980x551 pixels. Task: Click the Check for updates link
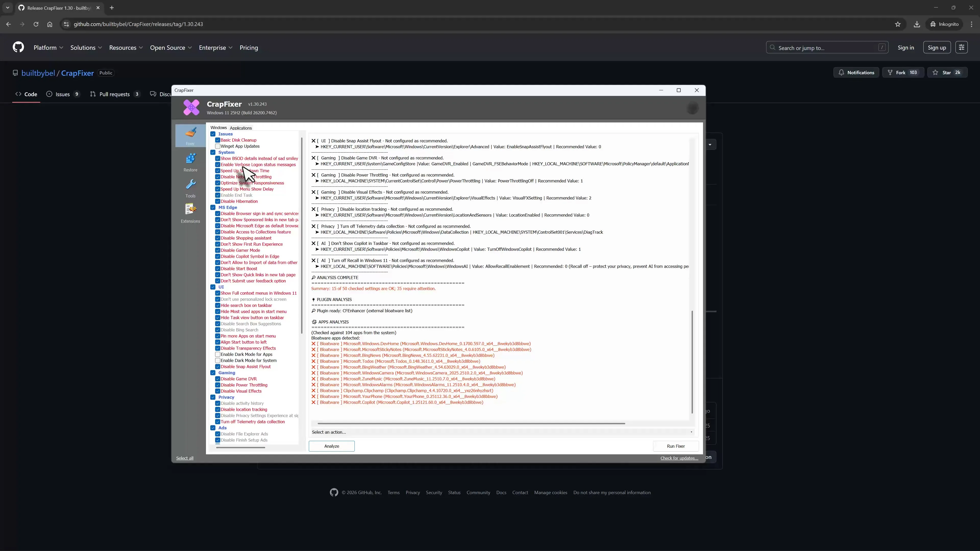point(679,458)
